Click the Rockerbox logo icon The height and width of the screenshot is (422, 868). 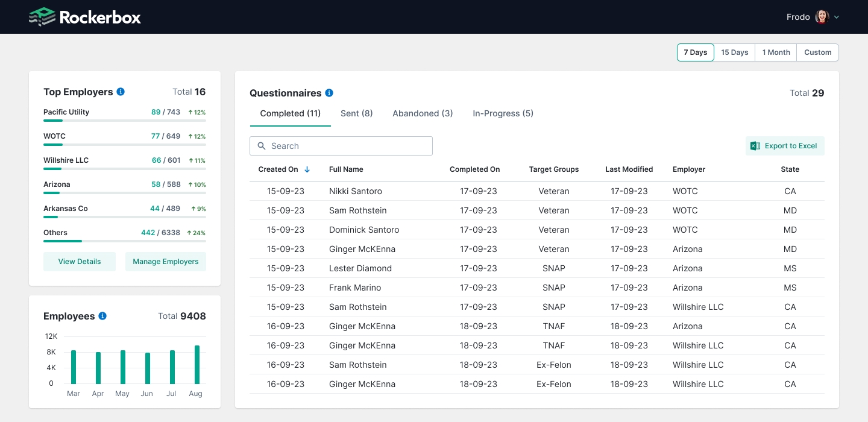(42, 17)
